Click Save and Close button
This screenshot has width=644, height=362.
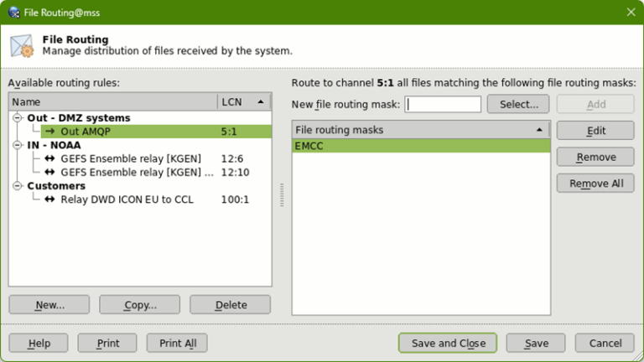448,343
